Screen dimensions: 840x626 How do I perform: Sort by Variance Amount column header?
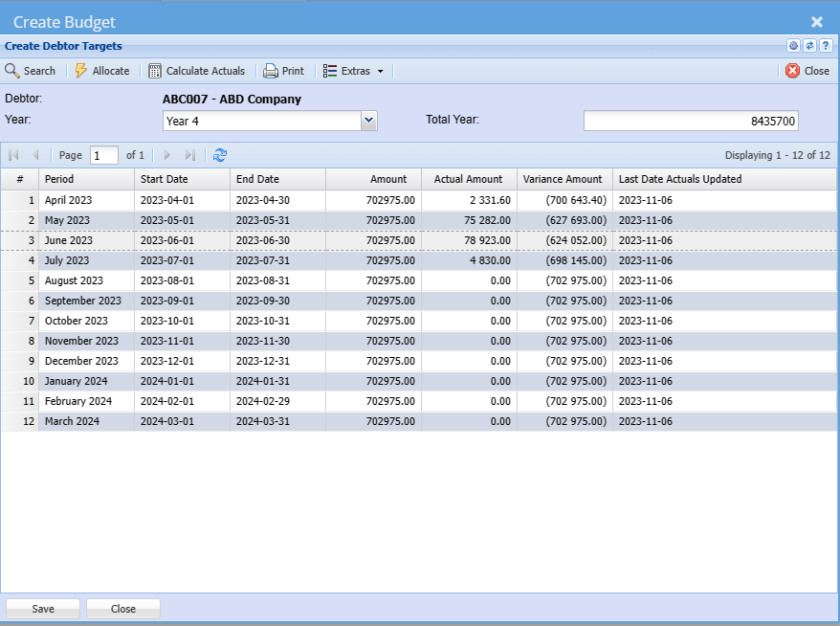click(x=563, y=179)
